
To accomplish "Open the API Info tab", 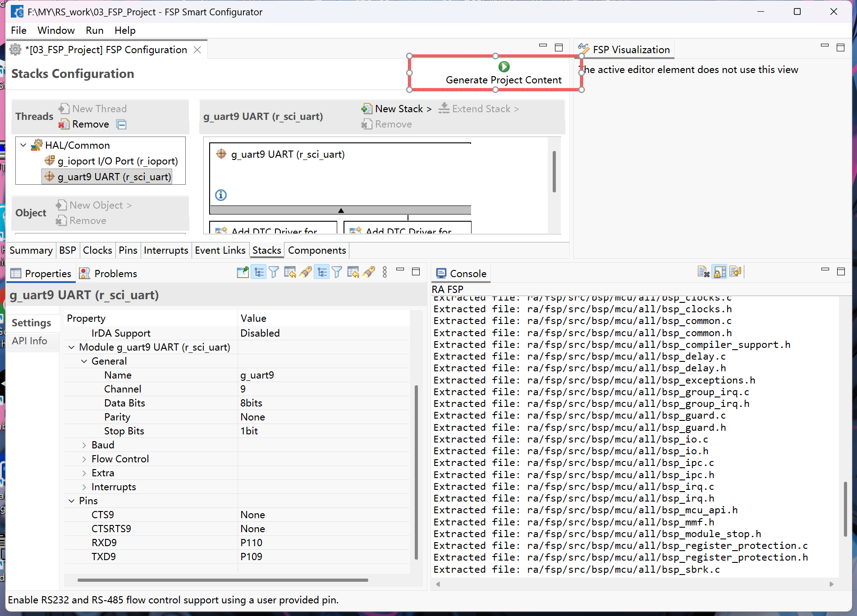I will coord(29,341).
